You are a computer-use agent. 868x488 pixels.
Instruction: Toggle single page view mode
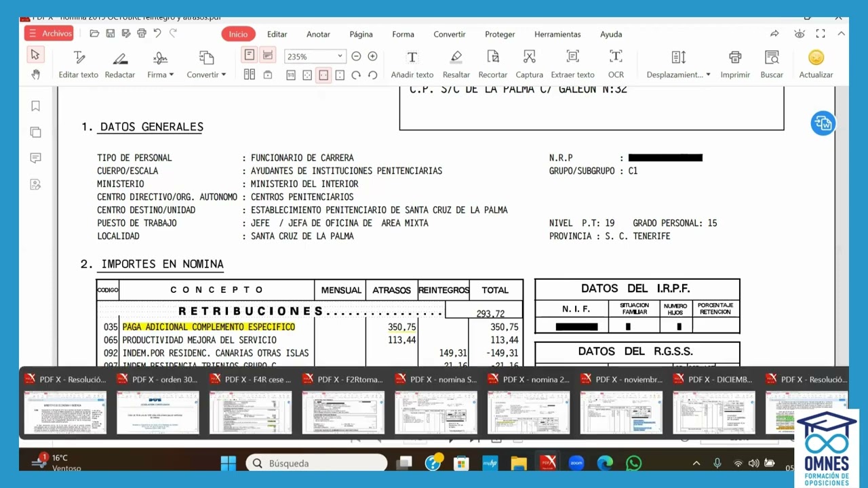[250, 56]
